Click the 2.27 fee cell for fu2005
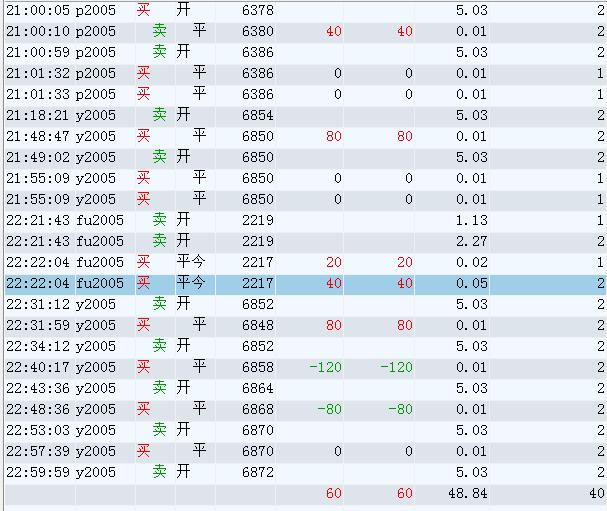The height and width of the screenshot is (511, 607). [x=471, y=241]
